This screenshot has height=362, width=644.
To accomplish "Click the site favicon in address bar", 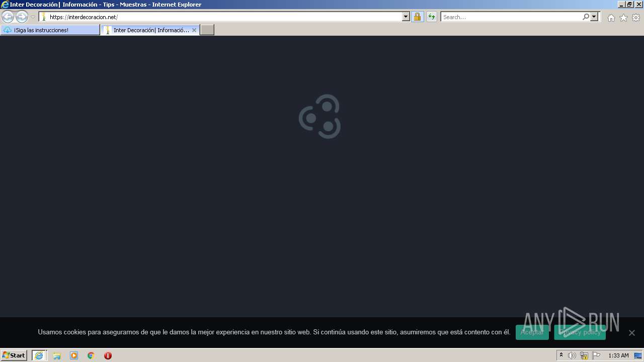I will coord(44,17).
